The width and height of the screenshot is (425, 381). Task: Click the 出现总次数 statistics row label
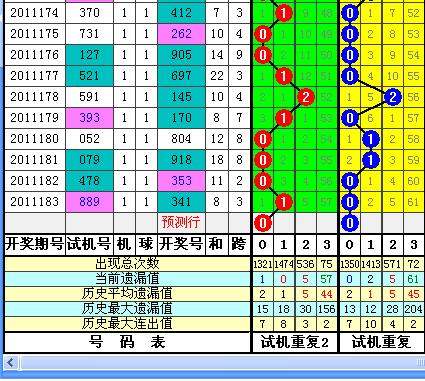pos(127,264)
